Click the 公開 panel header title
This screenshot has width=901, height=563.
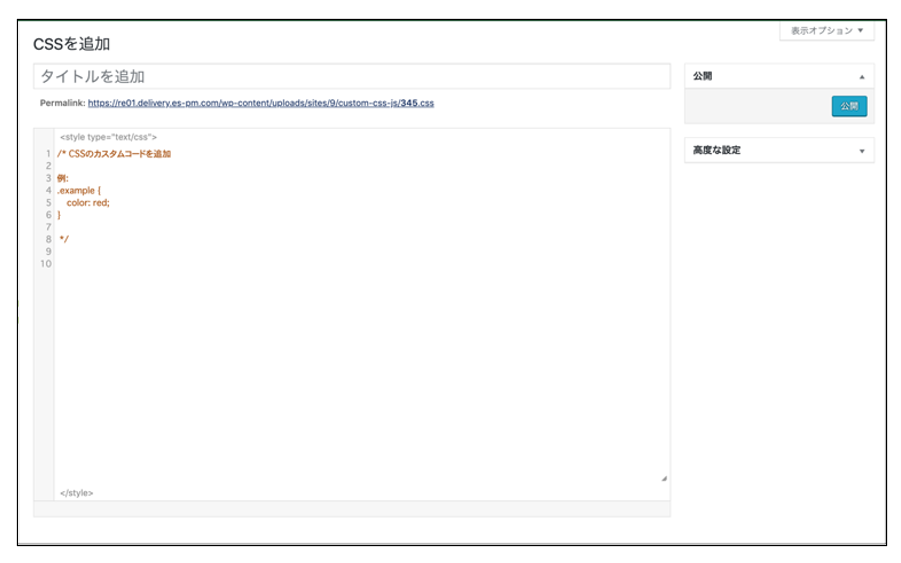(x=703, y=77)
